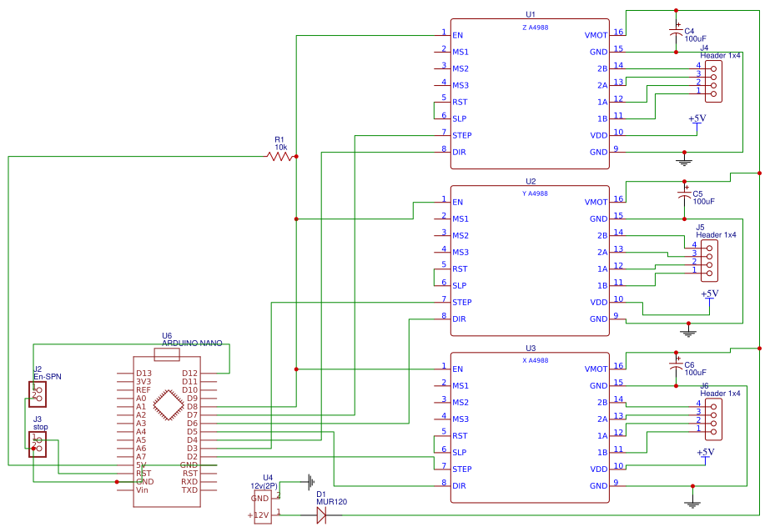Select the U3 X A4988 driver block
The image size is (770, 532).
pos(530,425)
